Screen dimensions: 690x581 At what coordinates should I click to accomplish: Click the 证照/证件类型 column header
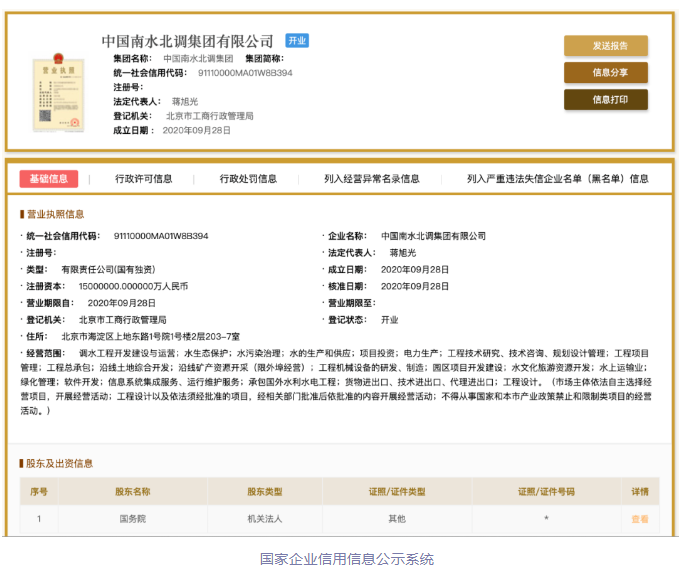[397, 492]
